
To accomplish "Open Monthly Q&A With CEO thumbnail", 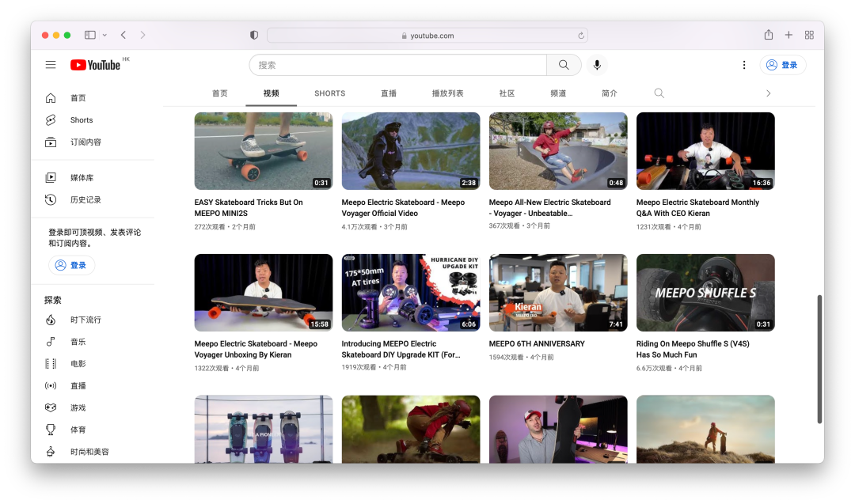I will point(705,151).
